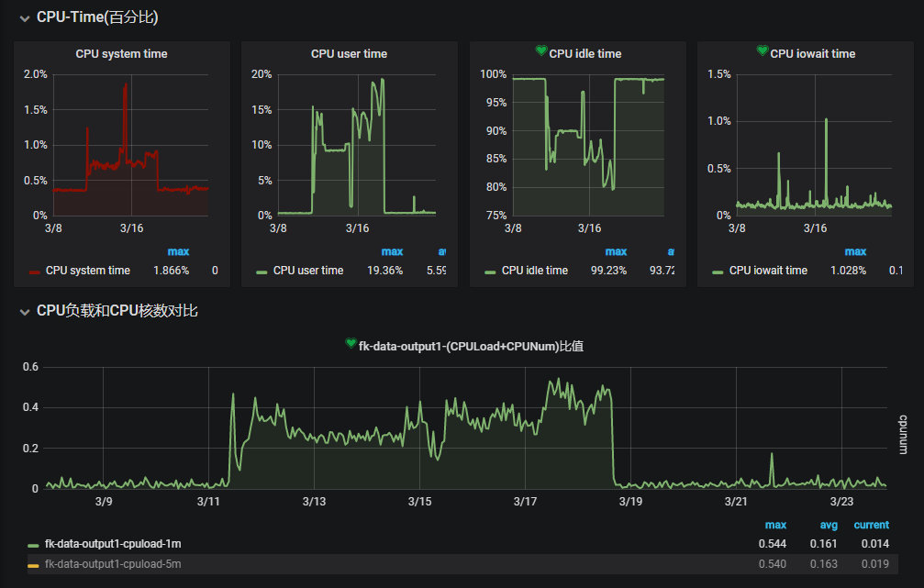Sort CPU user time legend by max
Image resolution: width=924 pixels, height=588 pixels.
tap(392, 251)
